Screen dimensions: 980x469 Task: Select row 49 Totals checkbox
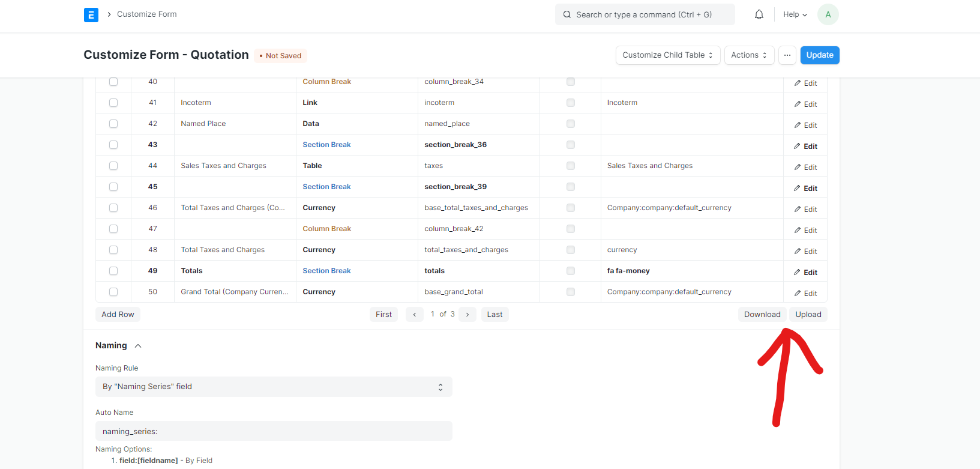pos(113,271)
